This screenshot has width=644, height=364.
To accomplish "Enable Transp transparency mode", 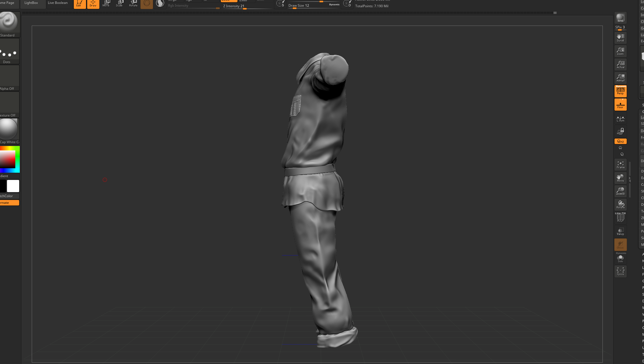I will click(620, 231).
